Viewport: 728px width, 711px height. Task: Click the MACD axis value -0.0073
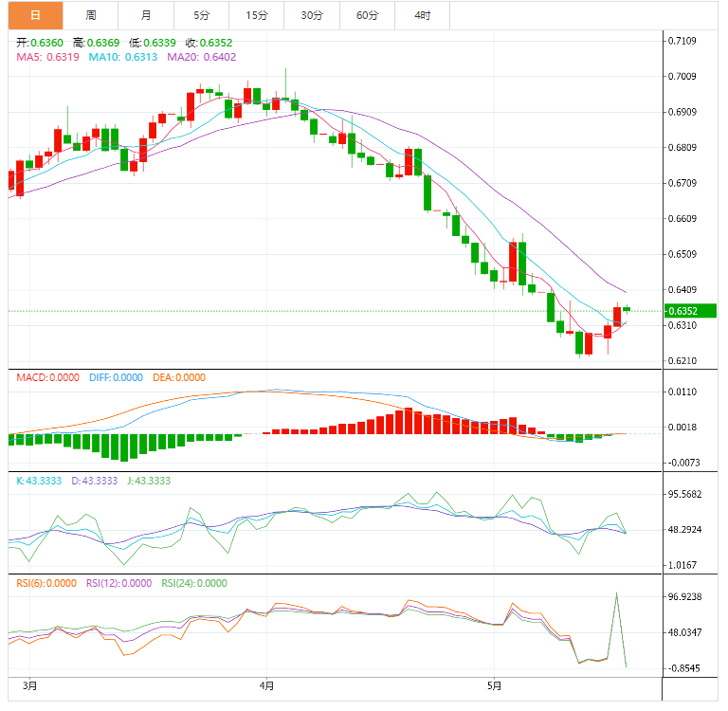683,463
